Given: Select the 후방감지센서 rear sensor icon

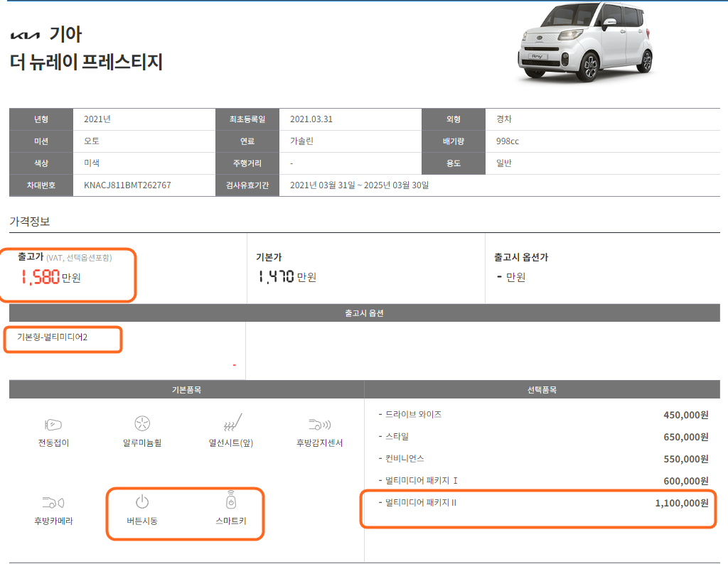Looking at the screenshot, I should [319, 424].
